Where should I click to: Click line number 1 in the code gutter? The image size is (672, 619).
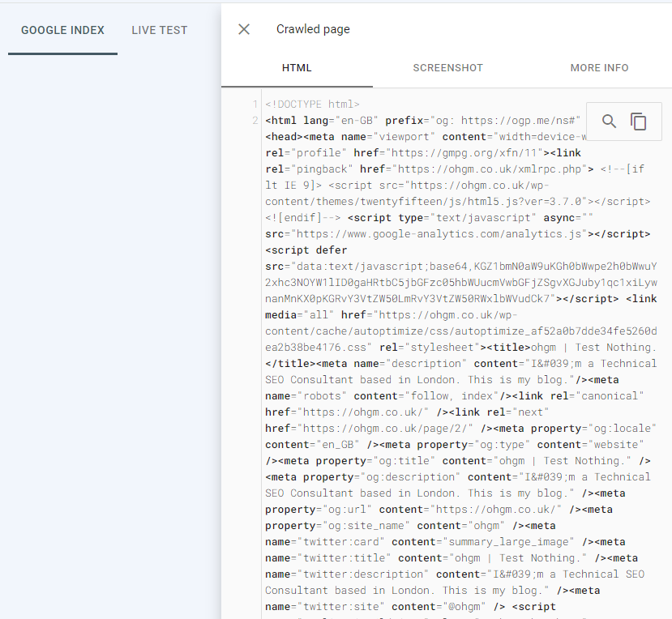255,104
